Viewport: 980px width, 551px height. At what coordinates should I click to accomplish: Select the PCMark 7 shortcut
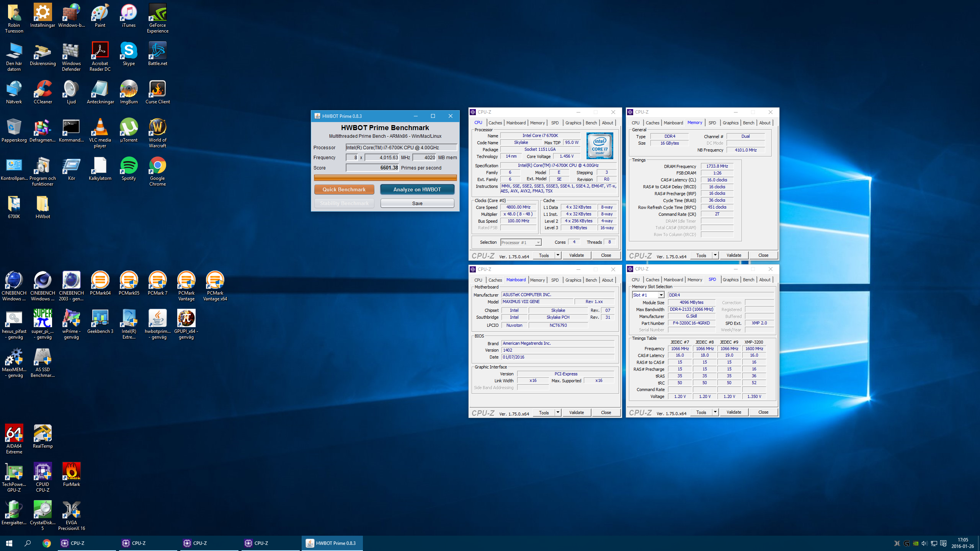coord(157,283)
